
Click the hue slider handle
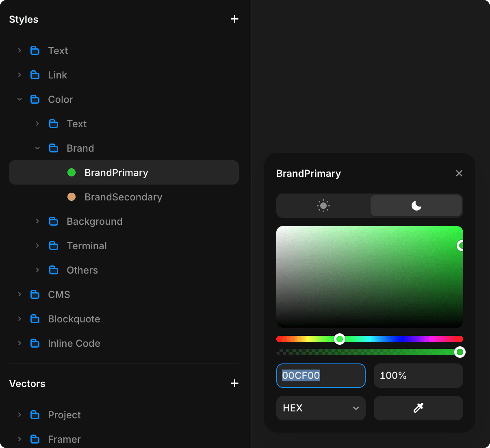340,339
